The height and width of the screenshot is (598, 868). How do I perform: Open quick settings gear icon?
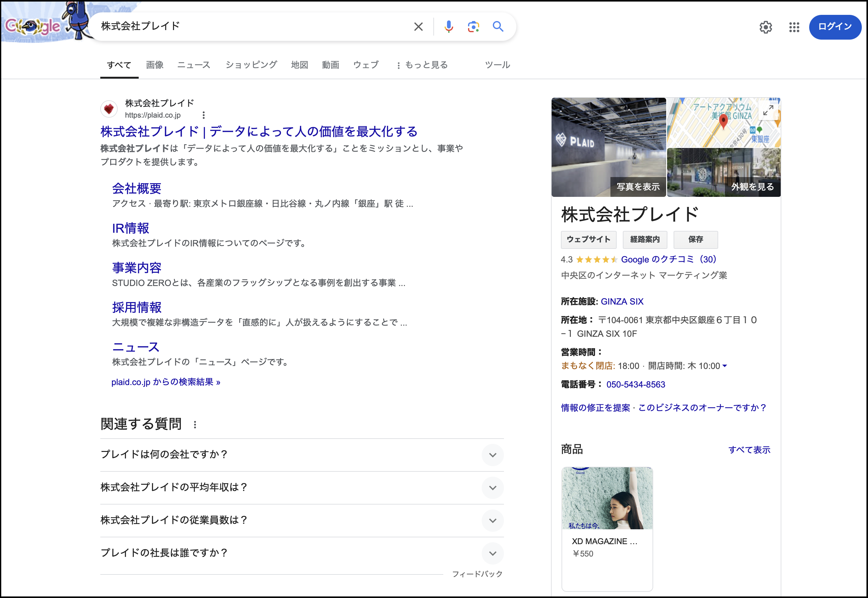(x=765, y=27)
